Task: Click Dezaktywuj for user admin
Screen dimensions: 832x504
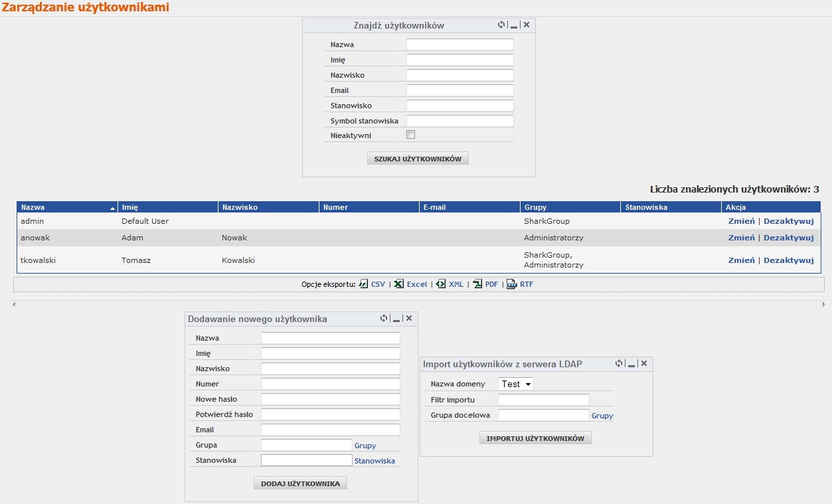Action: 788,221
